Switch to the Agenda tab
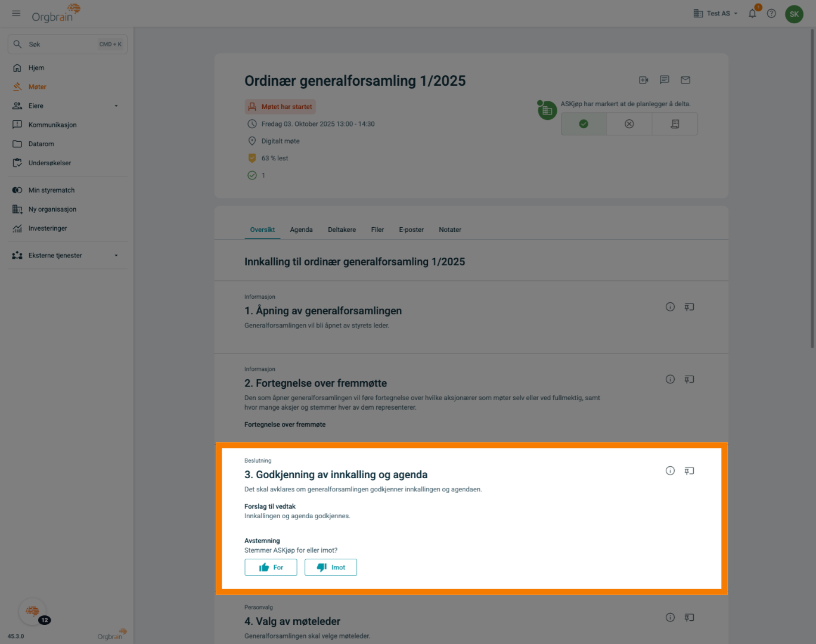Viewport: 816px width, 644px height. click(x=301, y=230)
